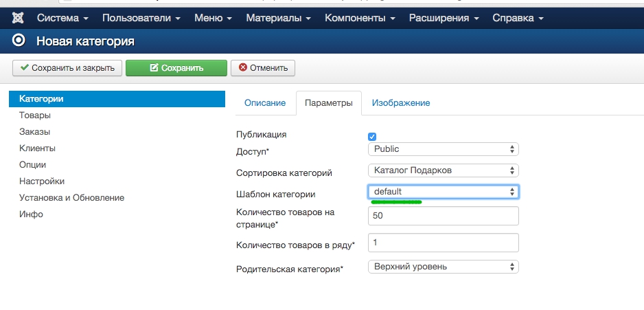Viewport: 644px width, 310px height.
Task: Switch to the Описание tab
Action: tap(264, 103)
